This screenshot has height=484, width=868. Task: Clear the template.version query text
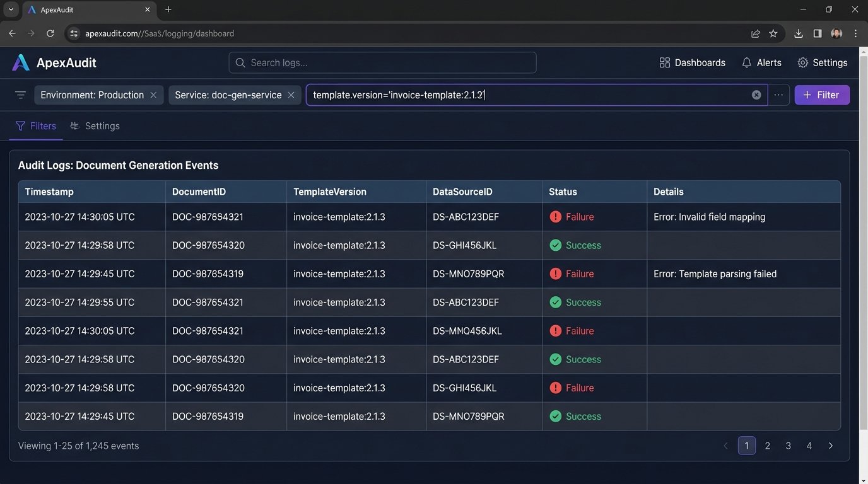pyautogui.click(x=756, y=95)
